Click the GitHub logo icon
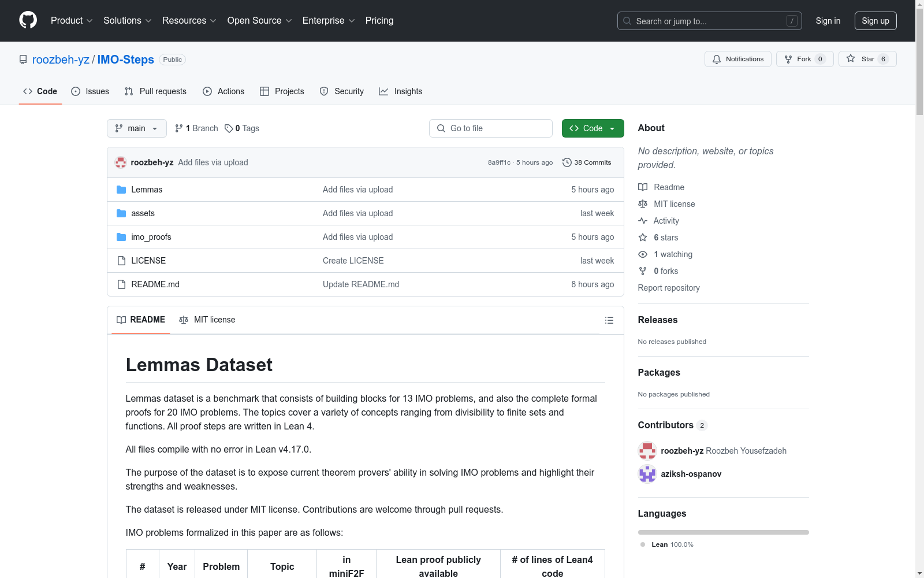The width and height of the screenshot is (924, 578). pos(28,20)
